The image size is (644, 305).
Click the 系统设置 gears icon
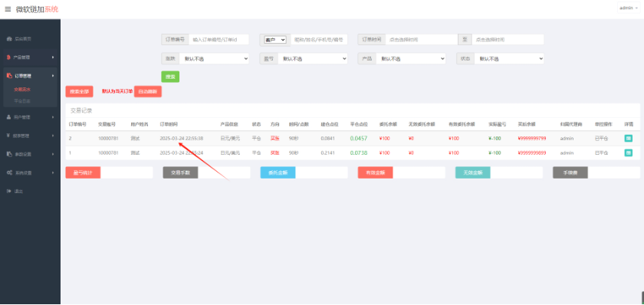point(9,173)
